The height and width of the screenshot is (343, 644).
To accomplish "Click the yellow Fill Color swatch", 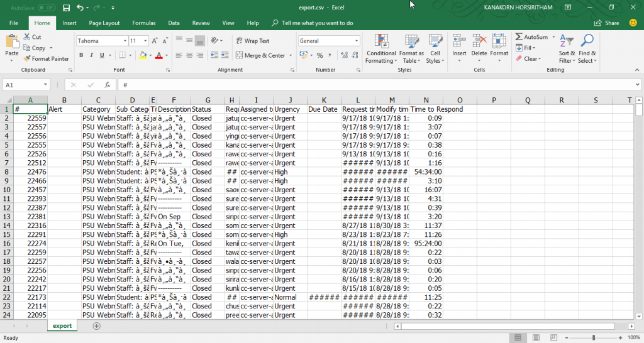I will click(143, 55).
